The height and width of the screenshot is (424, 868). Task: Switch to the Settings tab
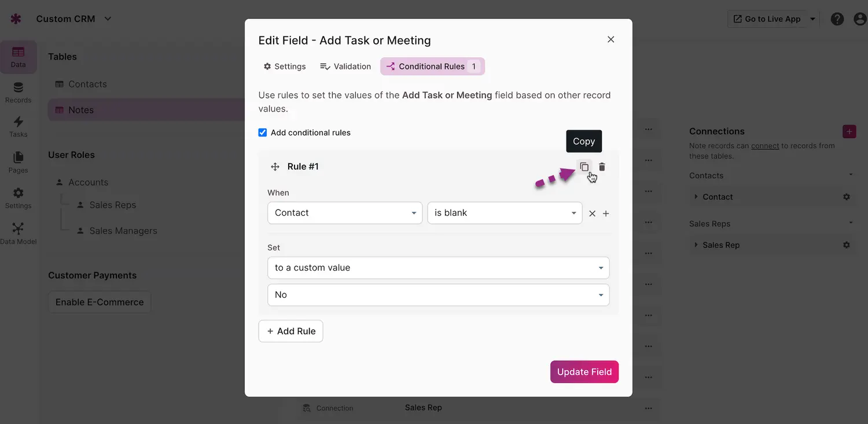(284, 67)
